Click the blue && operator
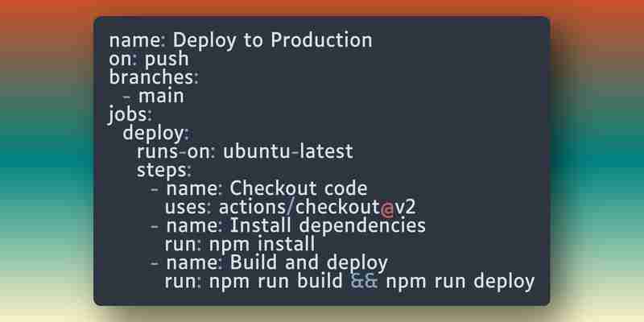644x322 pixels. tap(364, 282)
